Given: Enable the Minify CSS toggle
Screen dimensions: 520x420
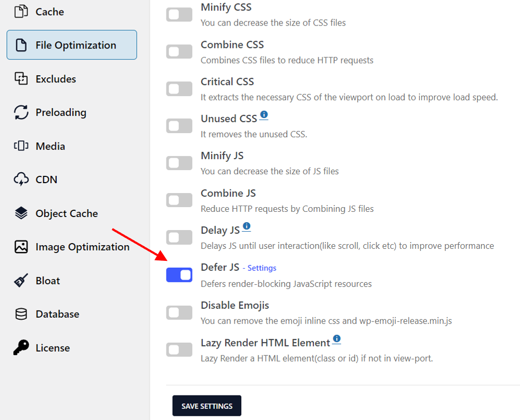Looking at the screenshot, I should tap(179, 15).
